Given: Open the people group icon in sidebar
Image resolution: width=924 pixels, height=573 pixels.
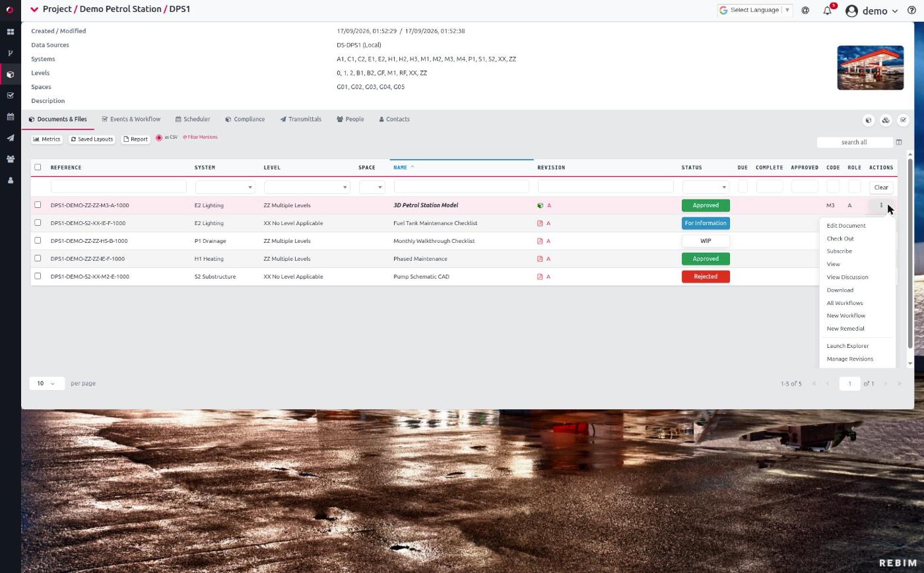Looking at the screenshot, I should [x=10, y=159].
